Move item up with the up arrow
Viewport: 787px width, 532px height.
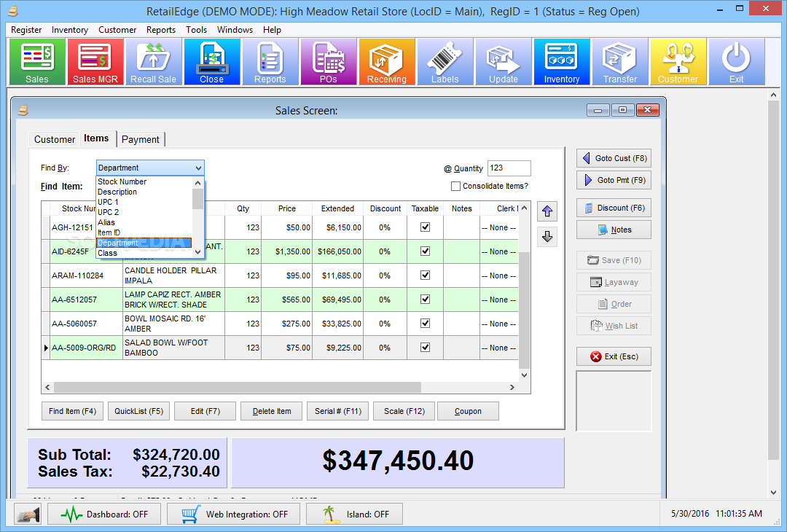[547, 212]
